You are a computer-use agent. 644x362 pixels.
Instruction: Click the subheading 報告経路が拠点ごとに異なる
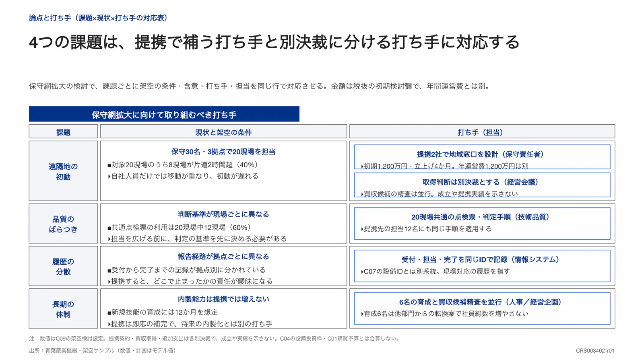223,257
